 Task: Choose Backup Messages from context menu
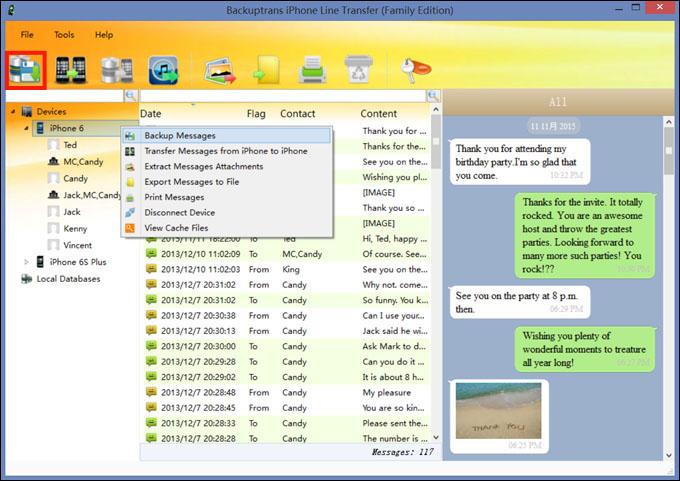click(226, 135)
